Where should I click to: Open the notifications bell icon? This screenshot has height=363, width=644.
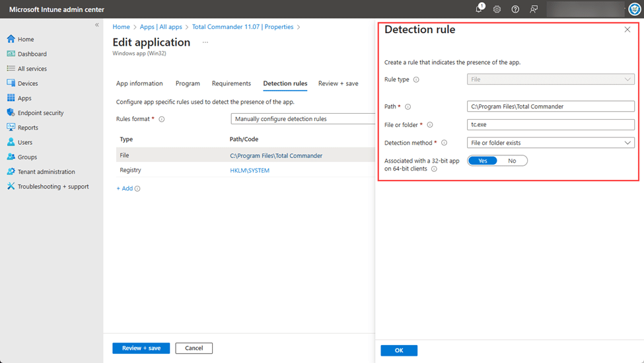tap(480, 9)
